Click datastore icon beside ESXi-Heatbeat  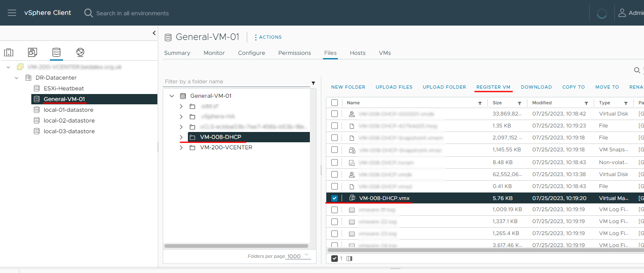coord(37,88)
